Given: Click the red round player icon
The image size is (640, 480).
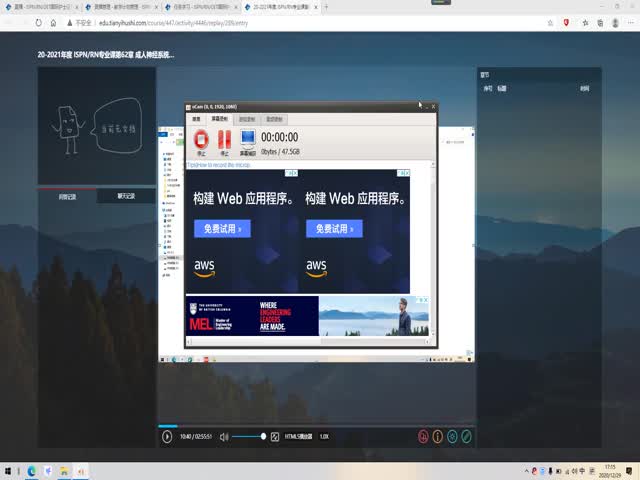Looking at the screenshot, I should [x=423, y=436].
